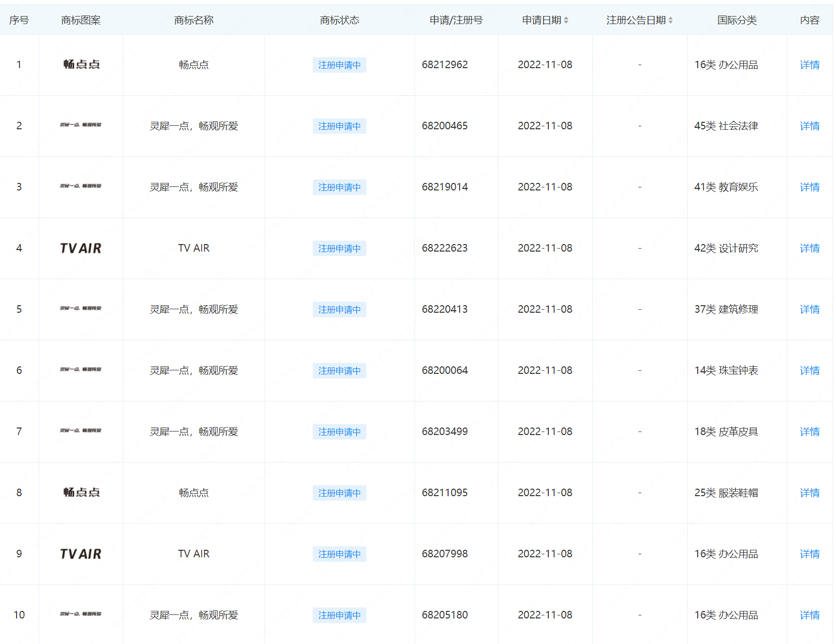Click trademark image in row 10

[x=81, y=614]
